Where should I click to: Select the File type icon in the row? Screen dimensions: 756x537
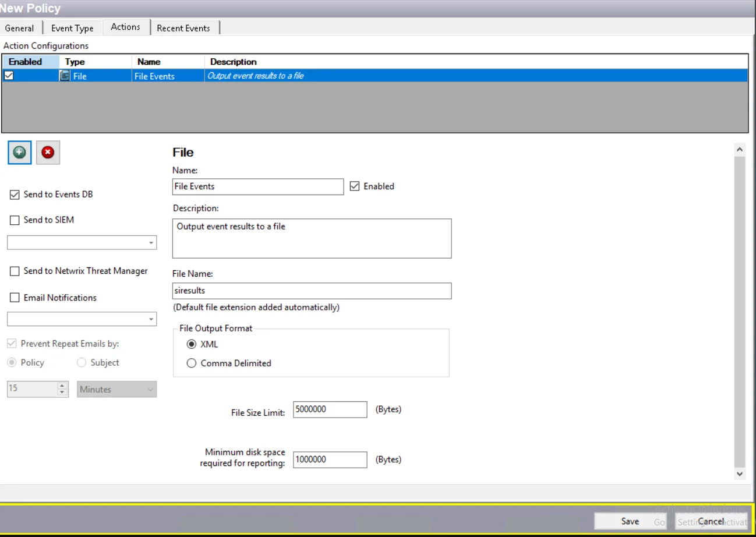[x=65, y=76]
